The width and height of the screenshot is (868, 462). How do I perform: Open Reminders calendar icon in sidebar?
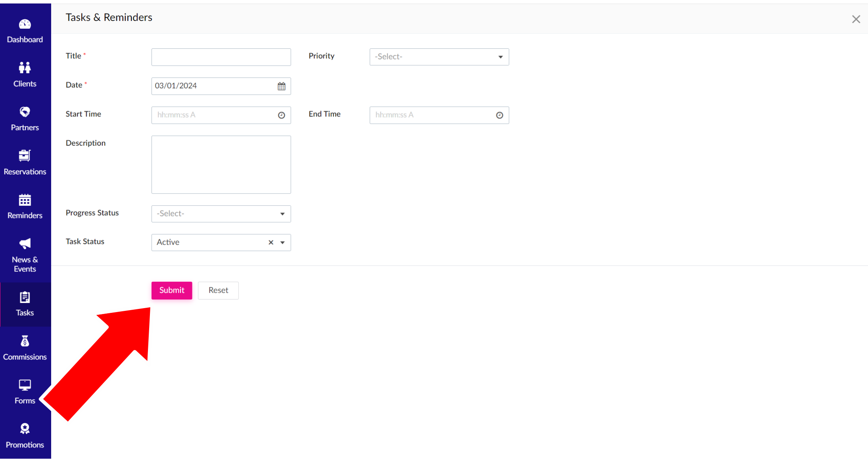tap(25, 200)
